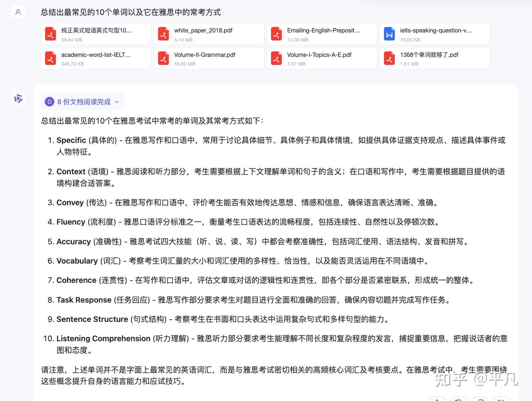Screen dimensions: 532x401
Task: Click the bold word Fluency in item 4
Action: 71,222
